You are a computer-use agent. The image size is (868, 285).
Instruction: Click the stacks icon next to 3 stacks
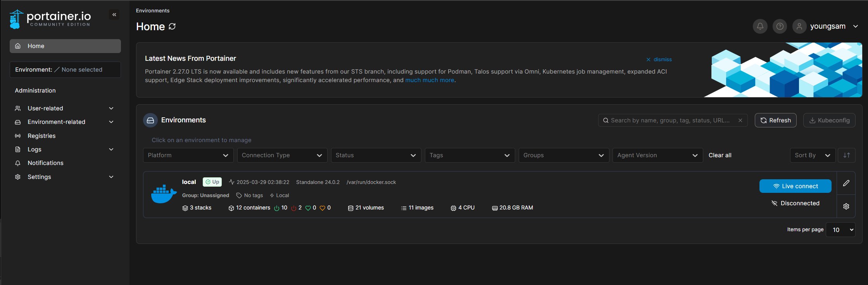(x=185, y=208)
